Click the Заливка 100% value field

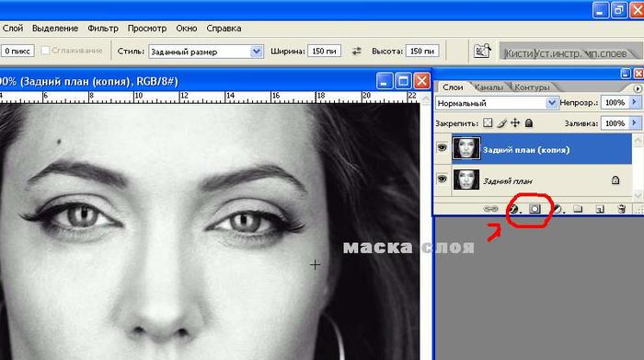click(615, 122)
